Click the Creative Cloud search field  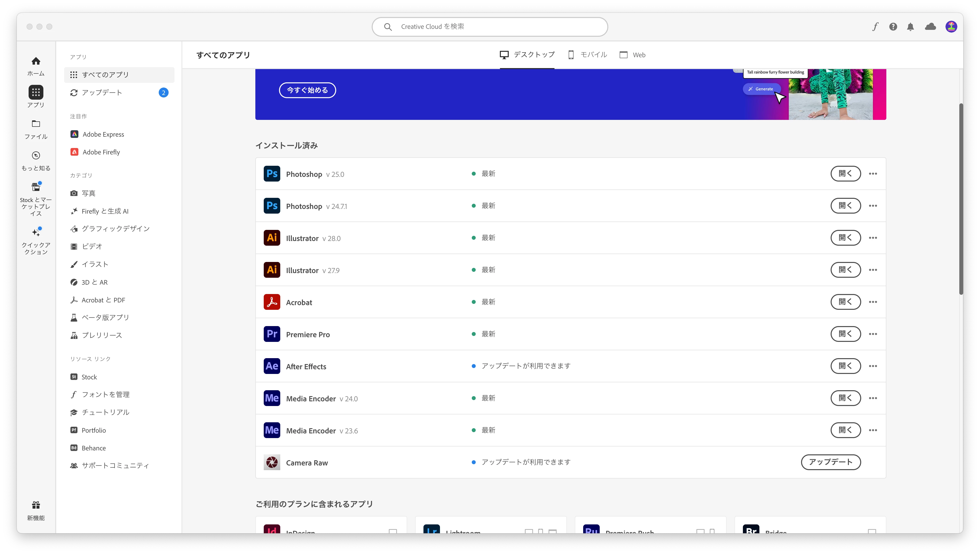[489, 27]
